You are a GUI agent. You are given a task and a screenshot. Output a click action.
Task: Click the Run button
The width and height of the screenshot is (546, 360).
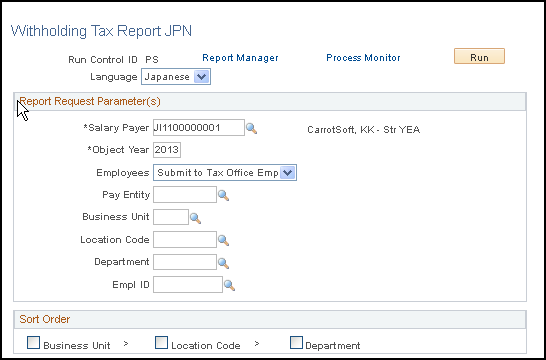point(479,56)
